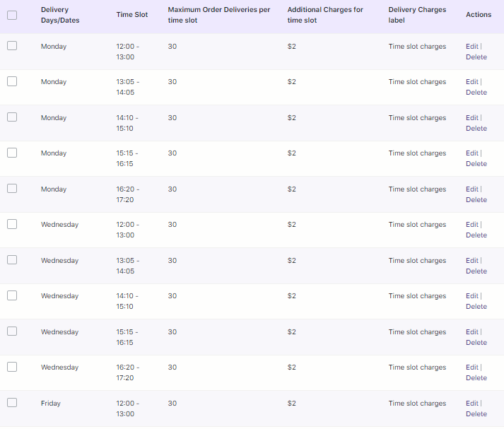Delete the Friday 12:00 - 13:00 time slot
The image size is (504, 429).
click(x=476, y=414)
